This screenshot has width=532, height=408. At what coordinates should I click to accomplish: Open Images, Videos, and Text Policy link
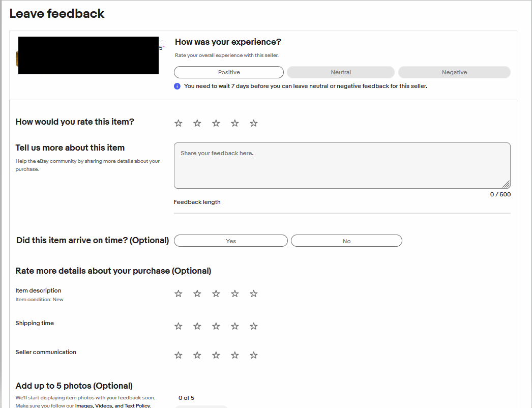coord(112,405)
